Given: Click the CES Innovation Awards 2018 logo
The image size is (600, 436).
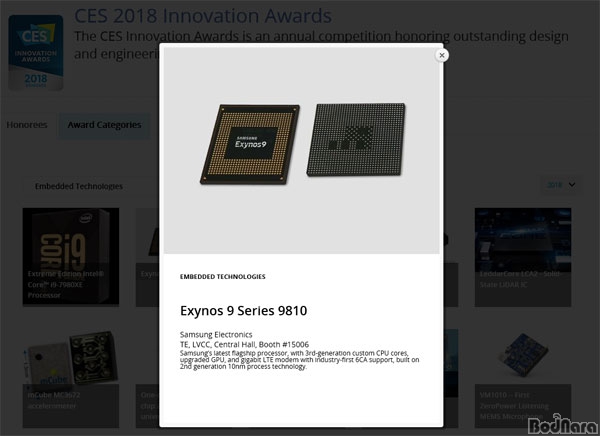Looking at the screenshot, I should coord(36,53).
